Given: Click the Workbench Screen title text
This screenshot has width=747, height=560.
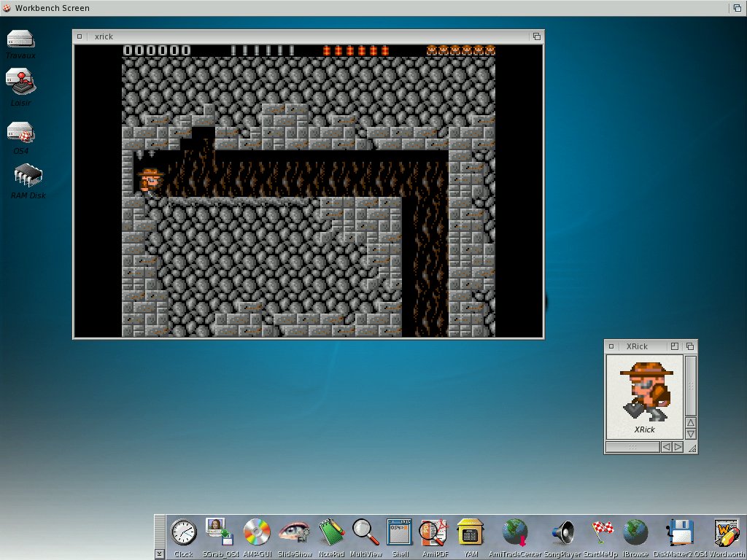Looking at the screenshot, I should coord(52,8).
